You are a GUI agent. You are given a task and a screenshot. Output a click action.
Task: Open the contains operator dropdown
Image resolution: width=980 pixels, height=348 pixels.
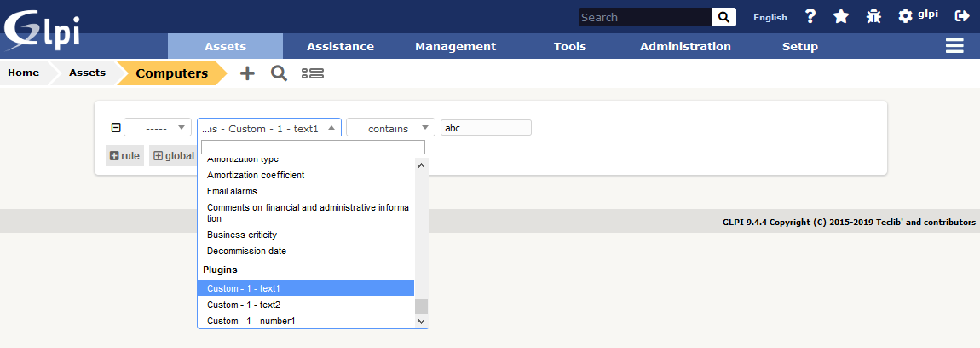coord(390,128)
